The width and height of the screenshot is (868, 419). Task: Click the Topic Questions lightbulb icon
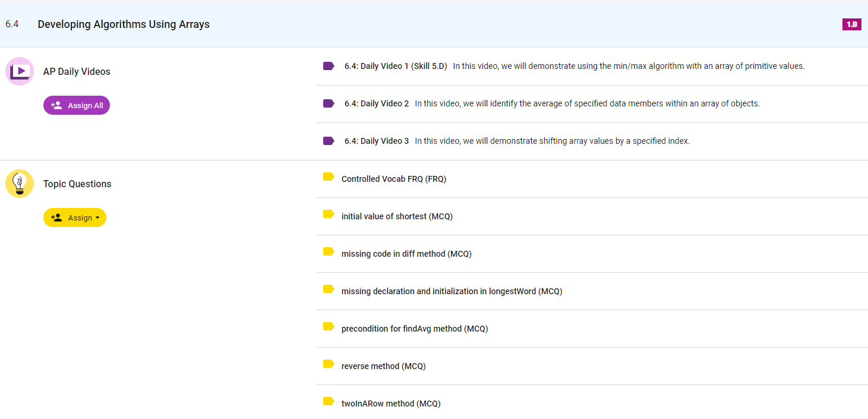(x=20, y=184)
